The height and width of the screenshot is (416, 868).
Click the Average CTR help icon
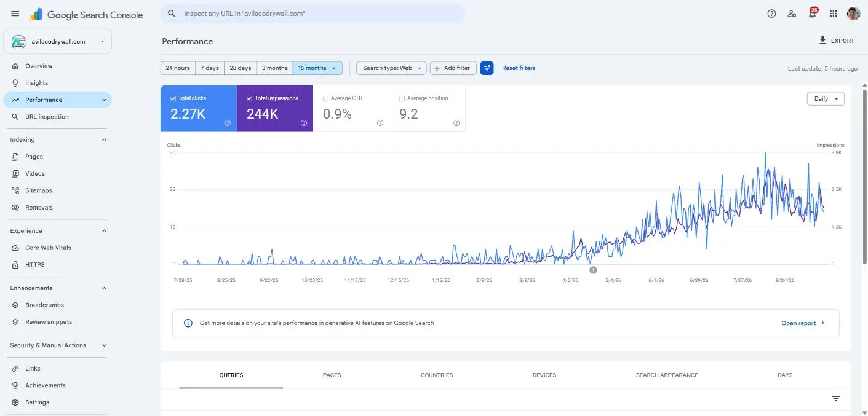click(380, 123)
